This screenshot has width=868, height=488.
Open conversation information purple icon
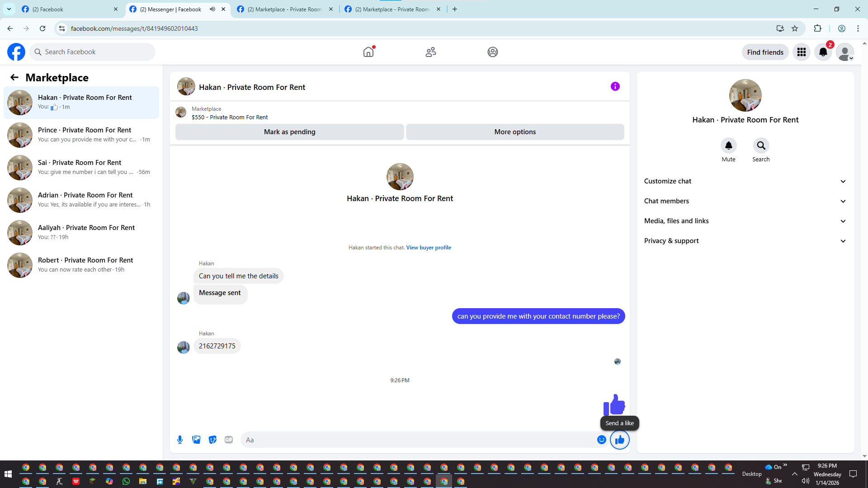615,86
